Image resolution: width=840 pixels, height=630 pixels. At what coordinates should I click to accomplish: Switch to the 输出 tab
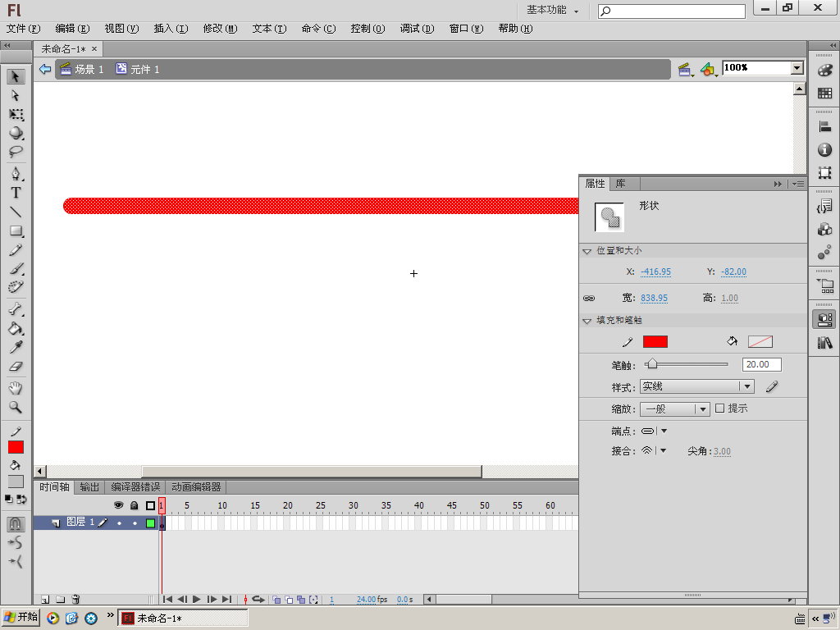pos(89,487)
